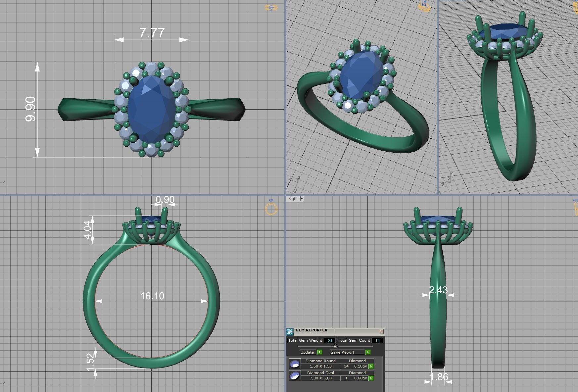Click the 'Diamond Oval' cut name
578x392 pixels.
pyautogui.click(x=320, y=373)
